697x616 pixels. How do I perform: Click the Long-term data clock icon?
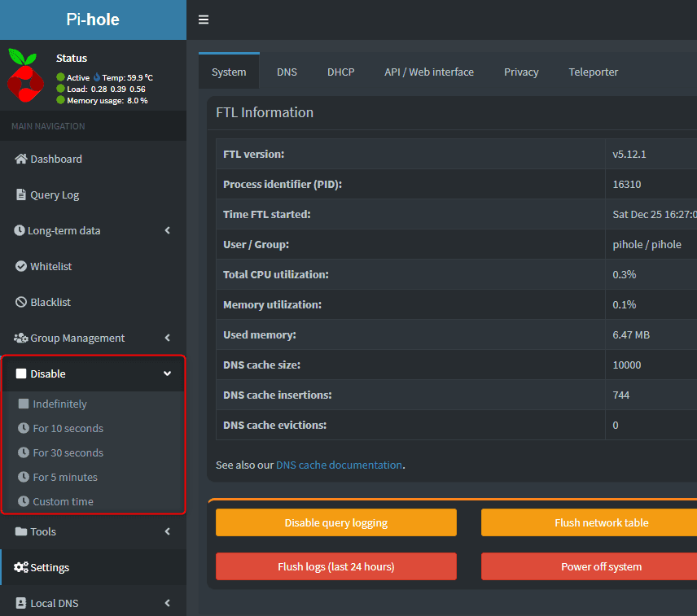tap(19, 230)
